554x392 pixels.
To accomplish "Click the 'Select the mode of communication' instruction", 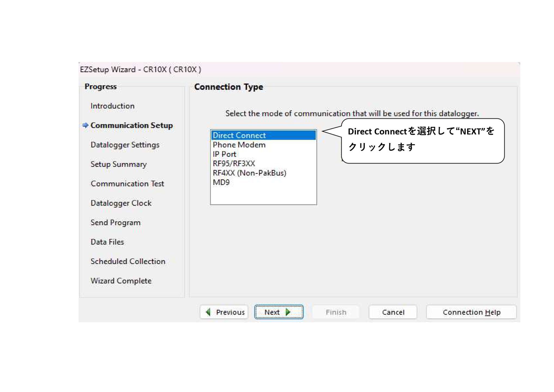I will [352, 114].
